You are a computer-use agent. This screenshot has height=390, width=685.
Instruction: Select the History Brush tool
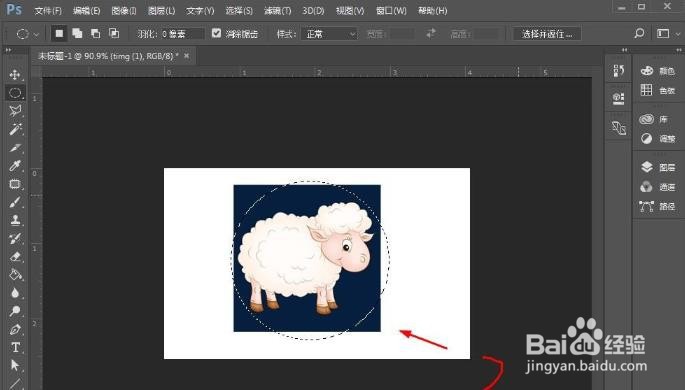point(15,238)
